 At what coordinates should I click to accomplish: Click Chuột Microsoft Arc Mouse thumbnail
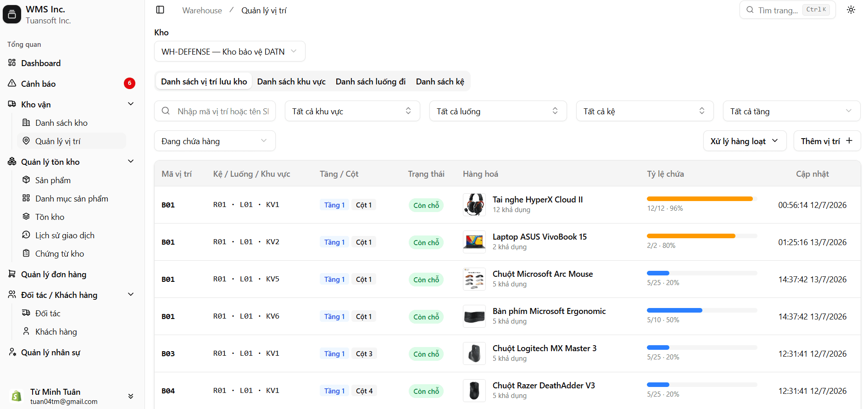point(474,279)
